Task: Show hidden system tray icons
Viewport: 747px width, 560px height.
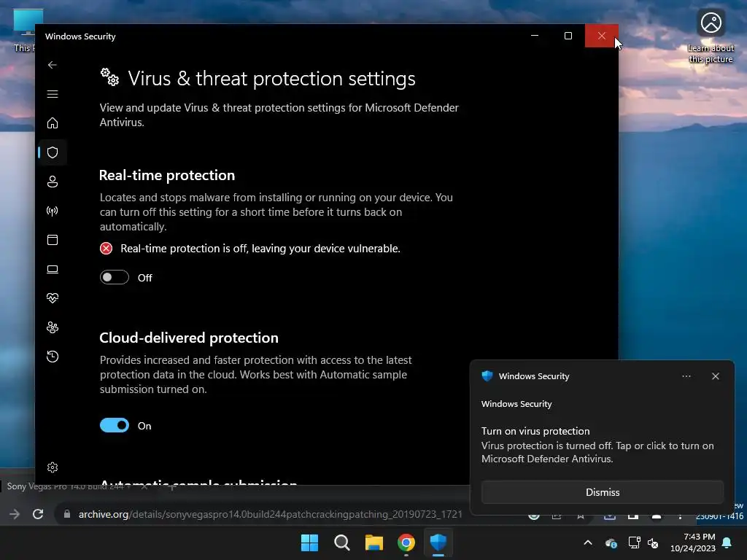Action: click(x=588, y=542)
